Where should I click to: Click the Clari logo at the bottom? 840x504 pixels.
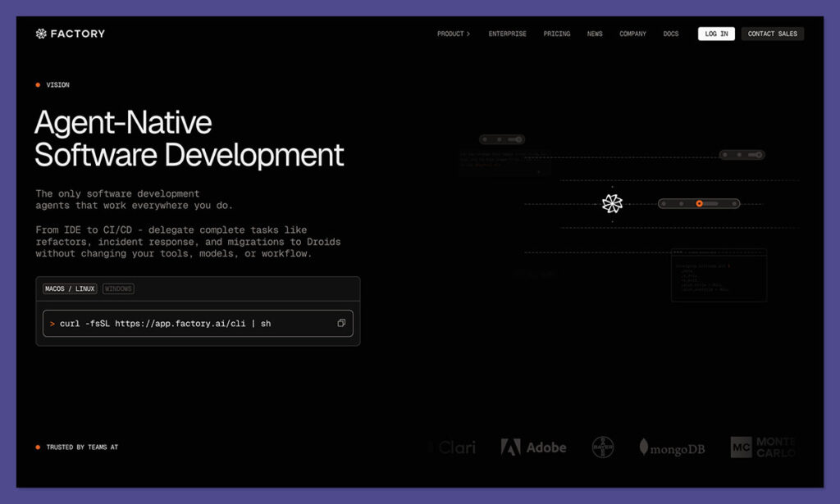click(452, 447)
